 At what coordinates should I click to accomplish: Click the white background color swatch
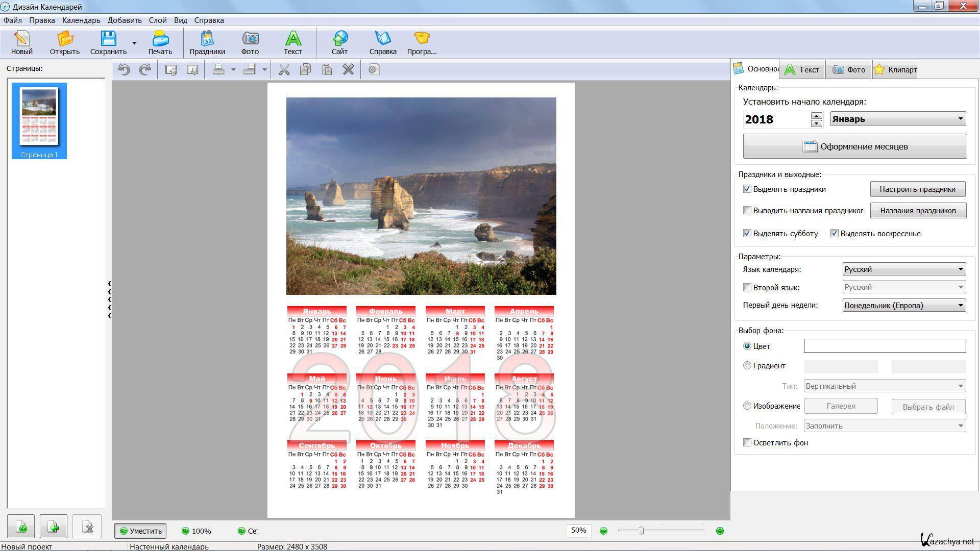click(x=885, y=346)
